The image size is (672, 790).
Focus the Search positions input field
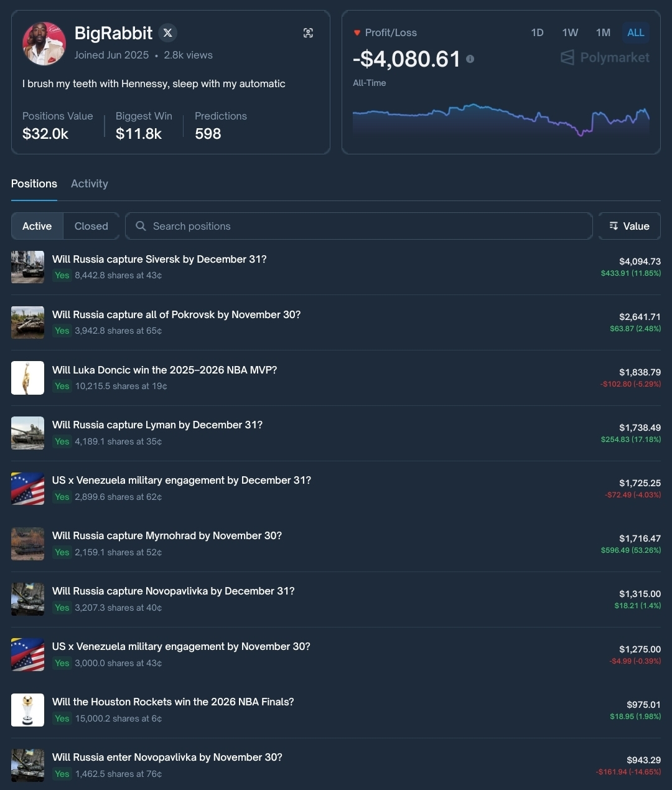358,226
